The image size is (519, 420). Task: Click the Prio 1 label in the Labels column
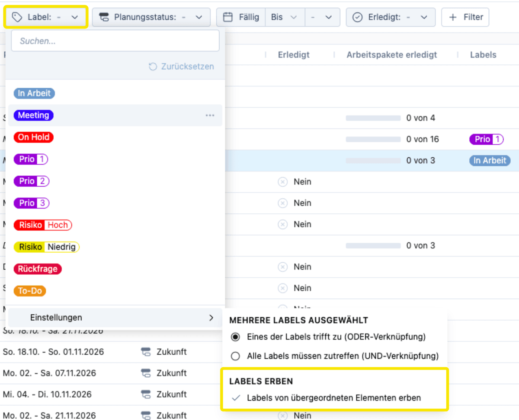coord(487,139)
